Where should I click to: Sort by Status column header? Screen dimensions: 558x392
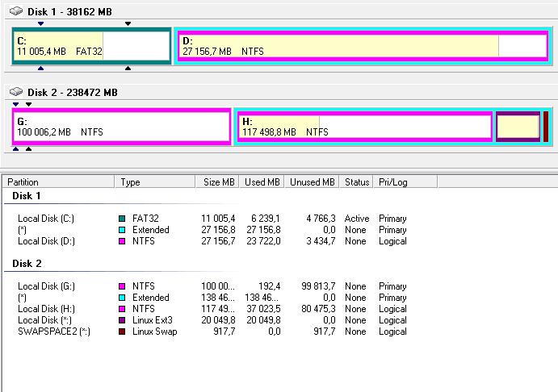pos(356,182)
